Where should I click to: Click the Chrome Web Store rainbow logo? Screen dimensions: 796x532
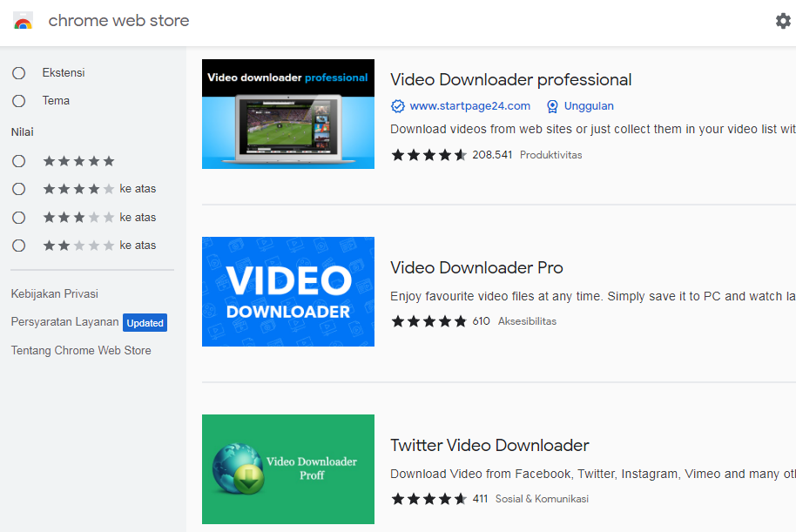(x=23, y=21)
